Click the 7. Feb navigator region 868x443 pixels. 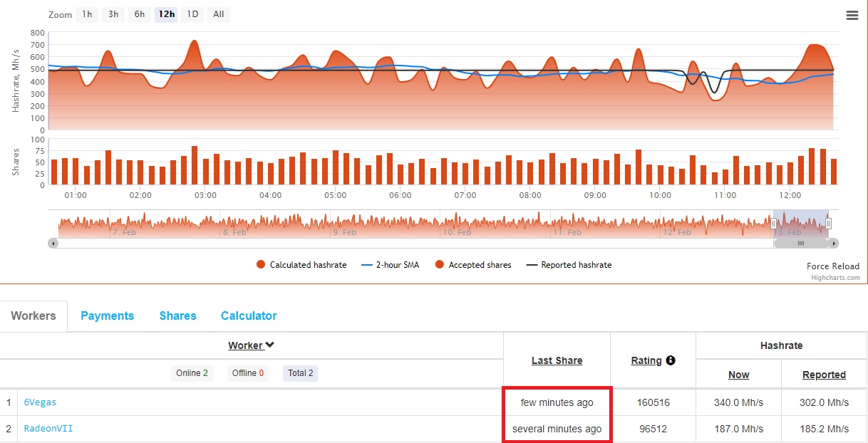[126, 232]
